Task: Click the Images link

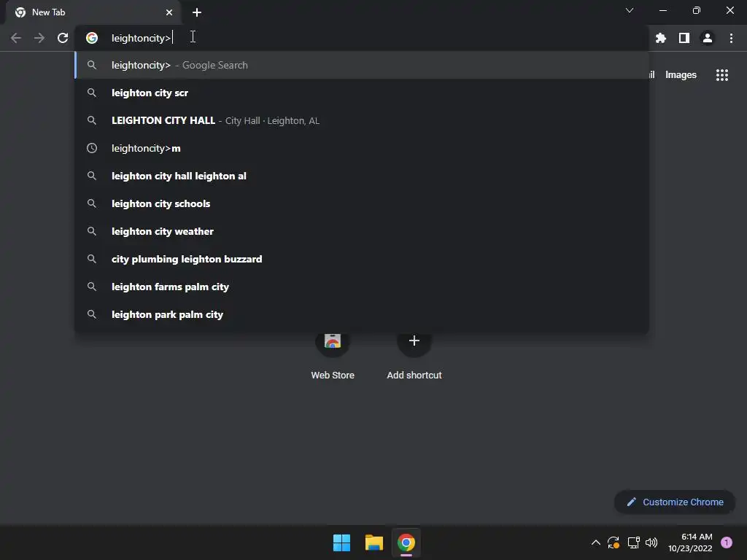Action: tap(681, 75)
